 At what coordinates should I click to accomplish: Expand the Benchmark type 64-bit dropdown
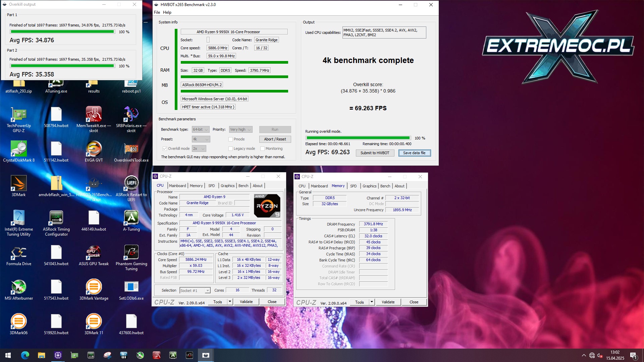tap(201, 129)
